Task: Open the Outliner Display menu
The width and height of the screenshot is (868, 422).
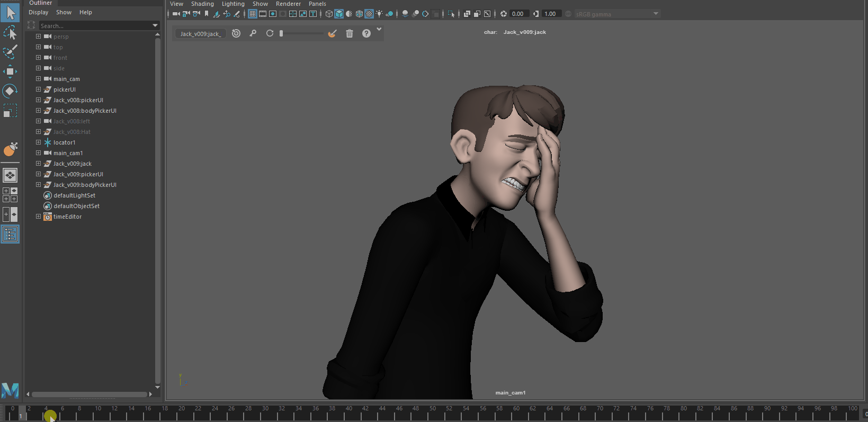Action: pos(38,12)
